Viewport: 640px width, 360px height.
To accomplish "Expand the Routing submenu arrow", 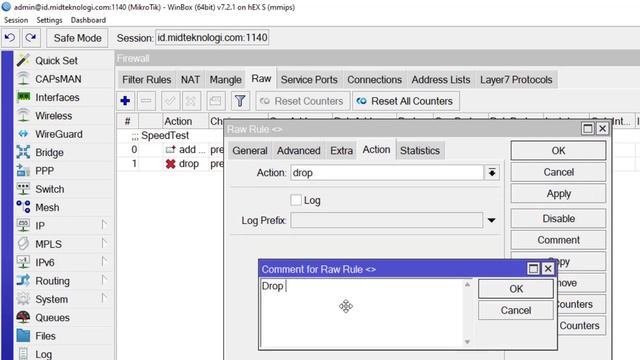I will tap(104, 280).
